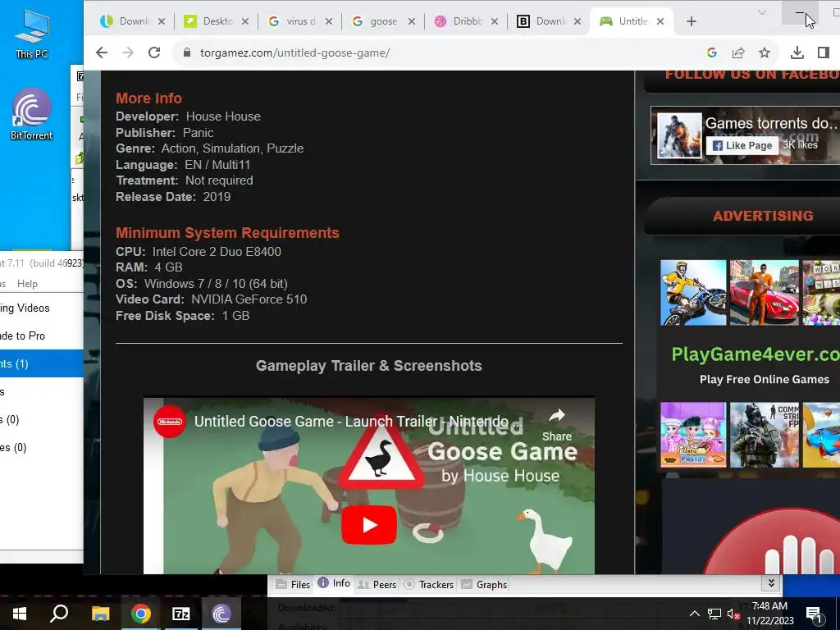Image resolution: width=840 pixels, height=630 pixels.
Task: Open the soldier shooter game thumbnail
Action: pyautogui.click(x=764, y=435)
